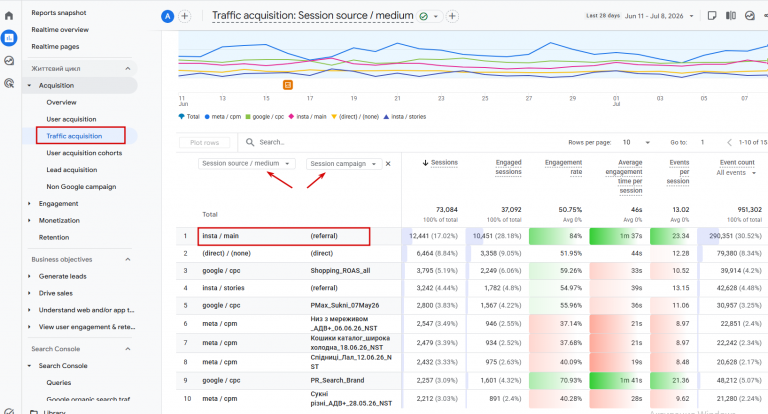Click the blue 'A' segment badge
768x414 pixels.
(168, 16)
